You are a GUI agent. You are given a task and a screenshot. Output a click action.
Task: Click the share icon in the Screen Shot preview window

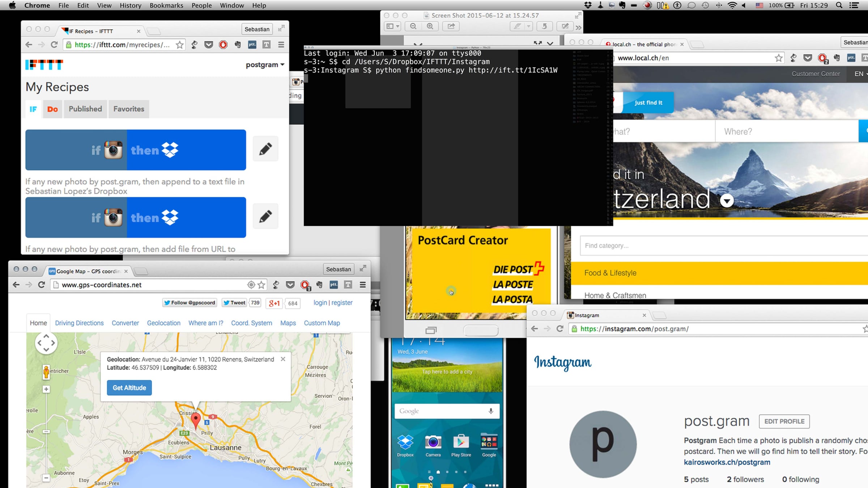tap(451, 26)
